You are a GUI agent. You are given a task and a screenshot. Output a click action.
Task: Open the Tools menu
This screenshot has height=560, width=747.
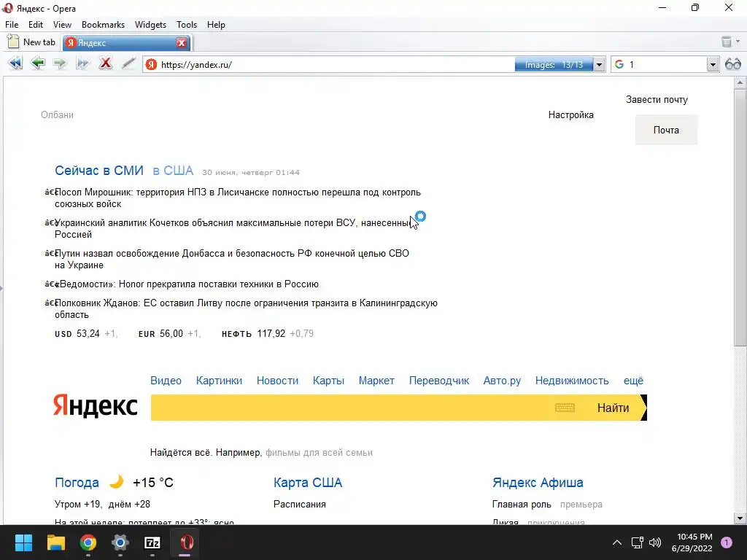pos(187,25)
